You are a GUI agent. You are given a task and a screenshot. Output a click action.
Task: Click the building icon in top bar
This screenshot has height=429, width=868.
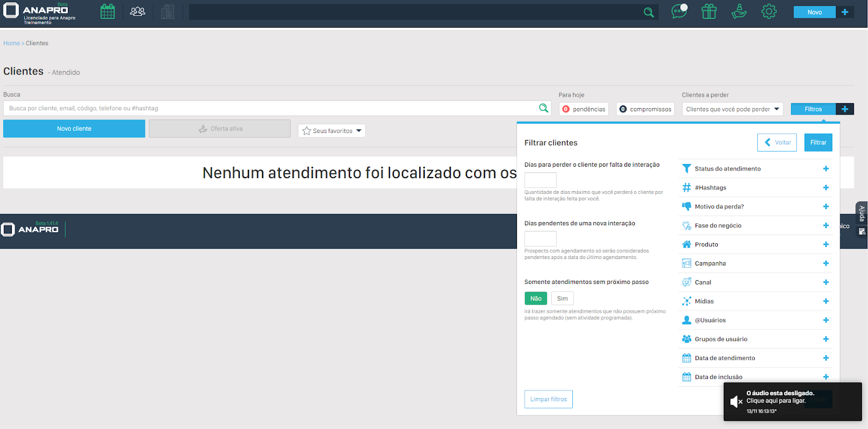[168, 11]
